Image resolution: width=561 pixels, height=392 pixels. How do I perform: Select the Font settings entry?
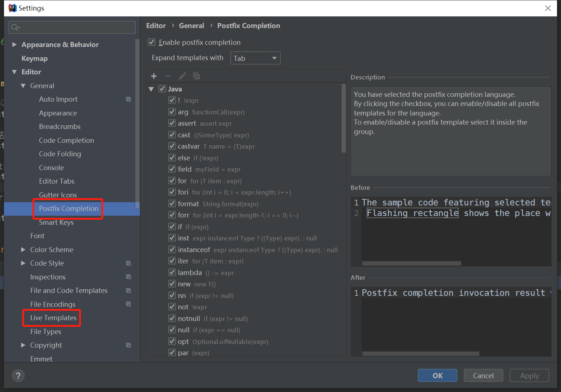coord(37,236)
